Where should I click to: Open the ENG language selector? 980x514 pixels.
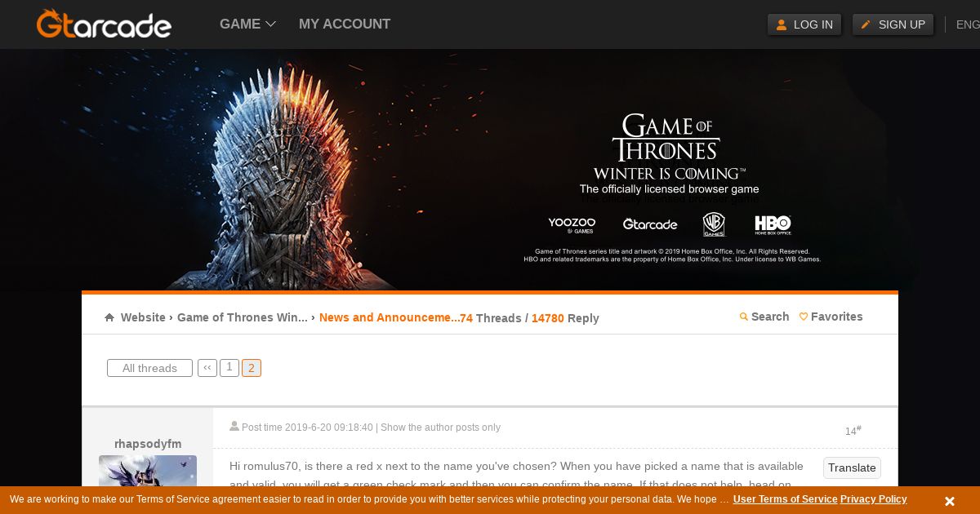coord(968,24)
